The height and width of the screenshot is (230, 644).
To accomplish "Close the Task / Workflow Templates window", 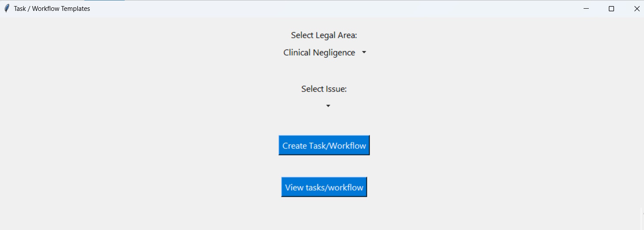I will pos(637,9).
